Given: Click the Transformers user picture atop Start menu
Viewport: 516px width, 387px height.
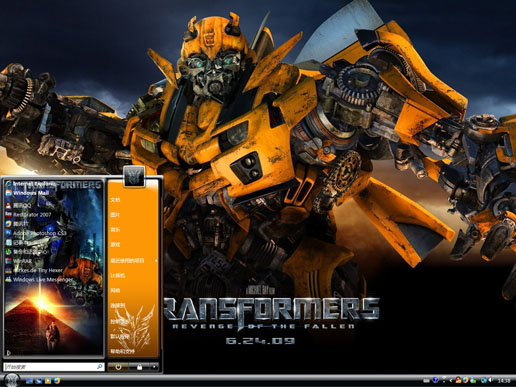Looking at the screenshot, I should tap(134, 176).
